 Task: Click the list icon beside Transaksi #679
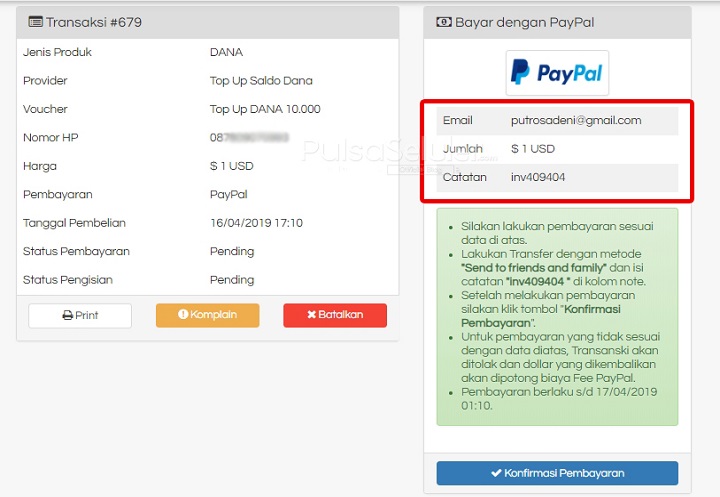coord(35,22)
